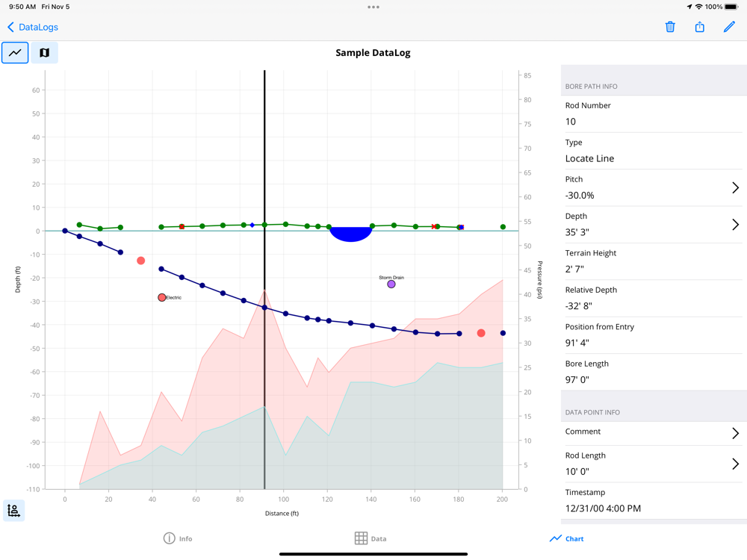Expand the Depth row chevron

[x=735, y=225]
